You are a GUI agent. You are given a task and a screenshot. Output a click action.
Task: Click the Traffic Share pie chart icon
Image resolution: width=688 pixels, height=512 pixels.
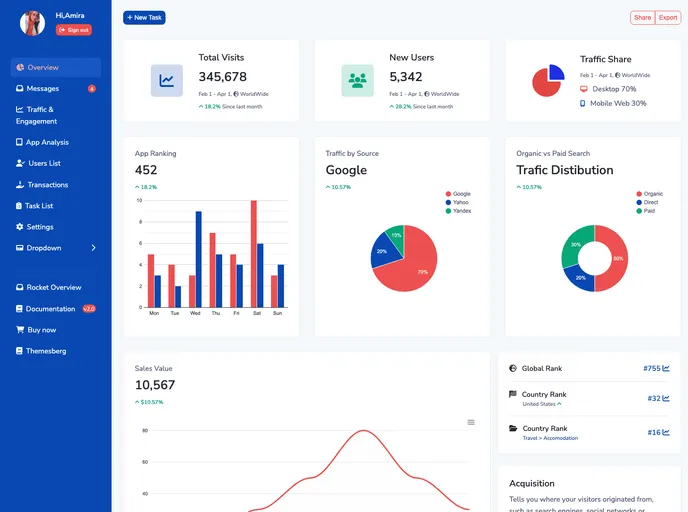click(x=548, y=81)
